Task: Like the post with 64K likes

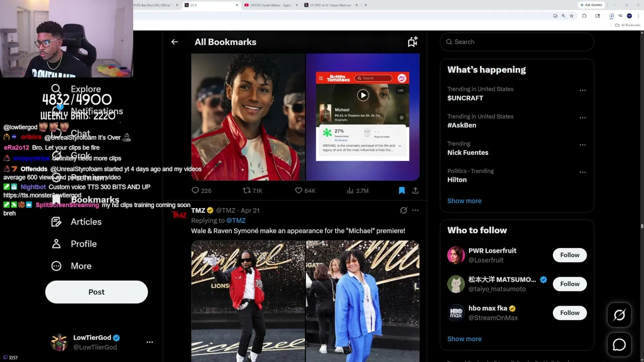Action: pyautogui.click(x=305, y=191)
